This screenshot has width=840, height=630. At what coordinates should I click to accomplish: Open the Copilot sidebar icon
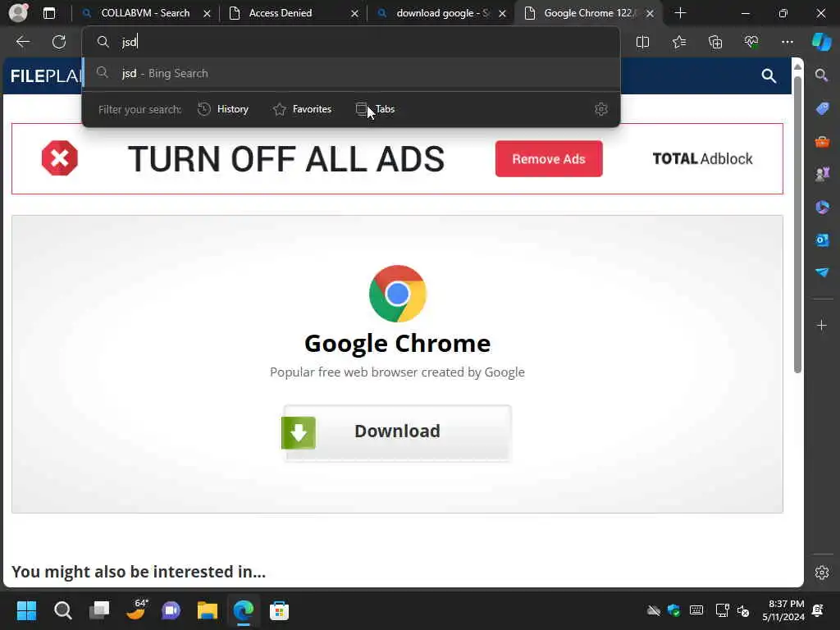[821, 42]
